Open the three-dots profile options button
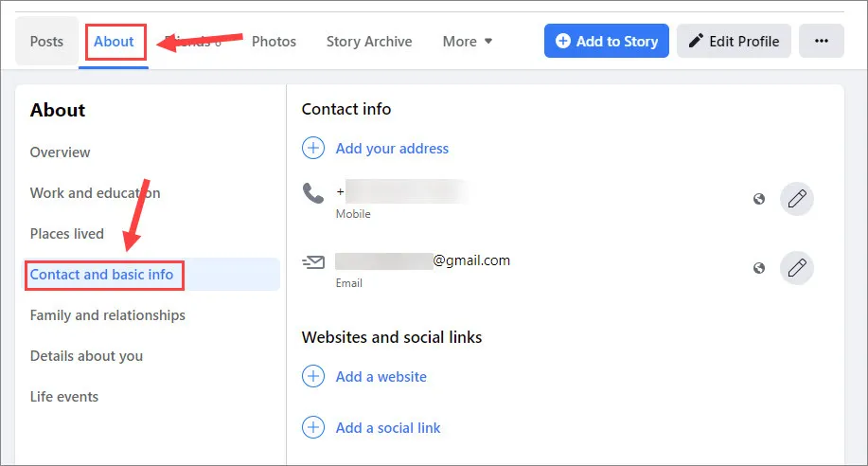The height and width of the screenshot is (466, 868). (822, 41)
